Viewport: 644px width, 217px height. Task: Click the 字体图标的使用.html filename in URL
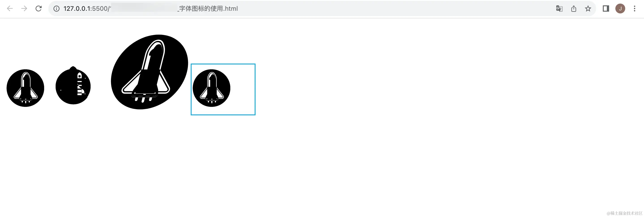209,9
